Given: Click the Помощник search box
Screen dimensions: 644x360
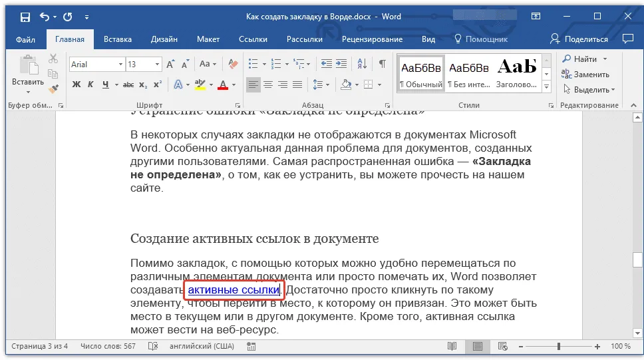Looking at the screenshot, I should [481, 39].
